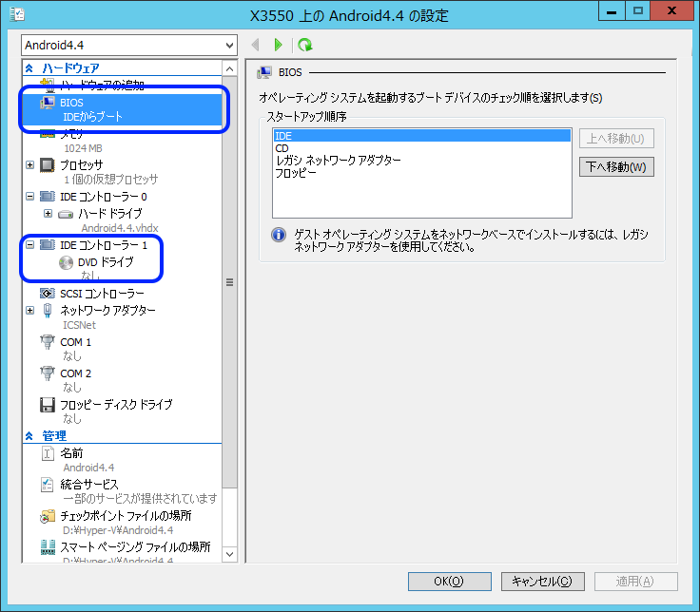Viewport: 700px width, 612px height.
Task: Click the 適用(A) button
Action: [634, 582]
